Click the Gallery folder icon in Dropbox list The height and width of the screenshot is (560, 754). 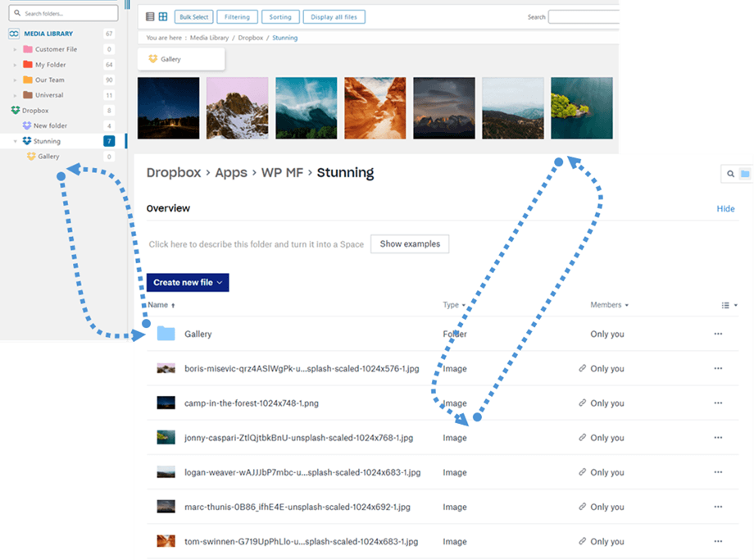166,334
